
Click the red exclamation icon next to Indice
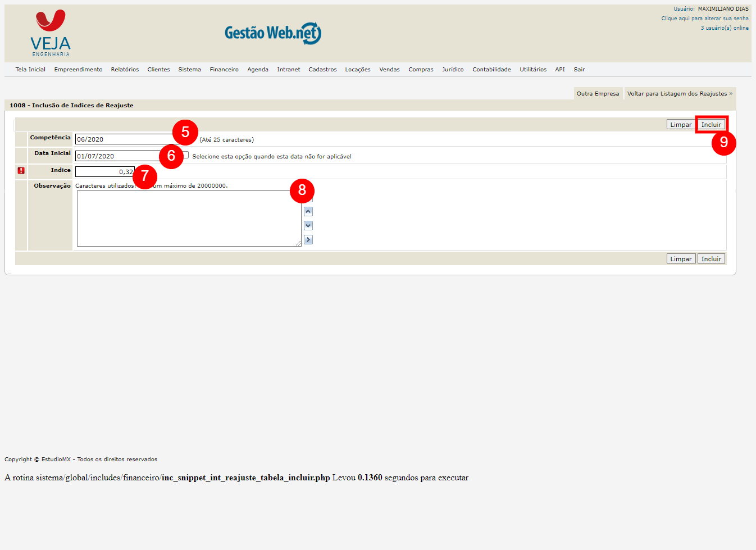click(x=21, y=171)
